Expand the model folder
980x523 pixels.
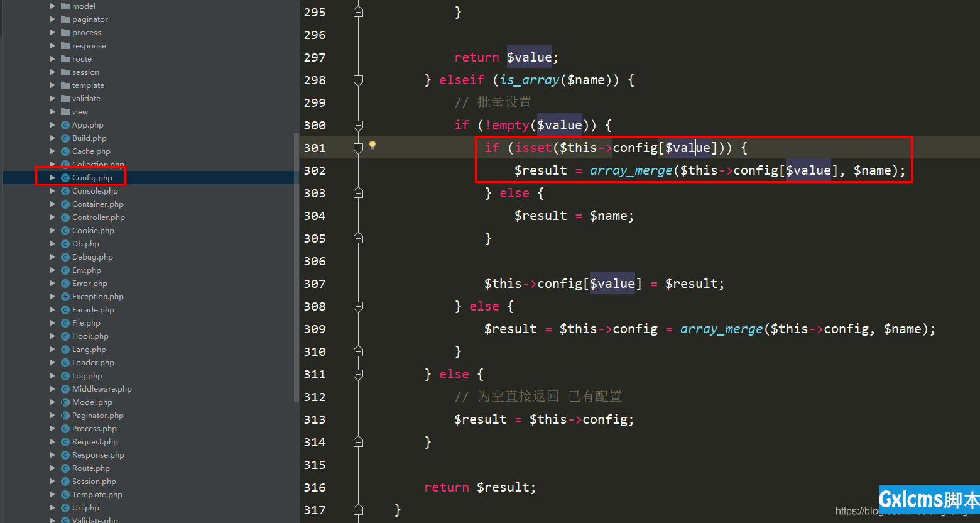click(53, 6)
